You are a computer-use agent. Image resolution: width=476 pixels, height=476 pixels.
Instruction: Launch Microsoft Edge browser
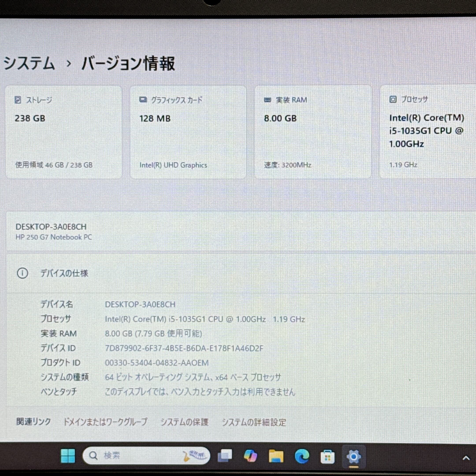point(302,456)
